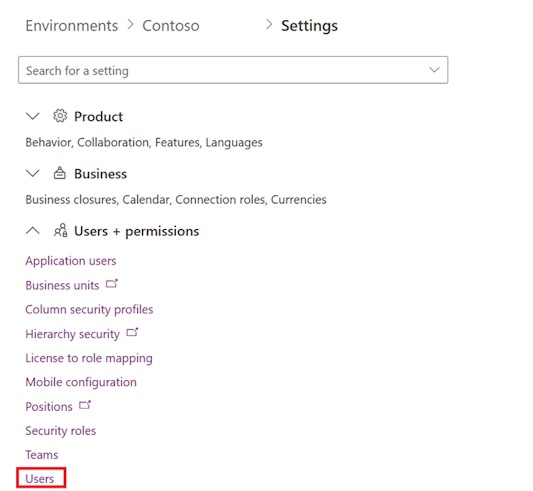Open Business units external link icon
This screenshot has width=533, height=491.
coord(111,284)
